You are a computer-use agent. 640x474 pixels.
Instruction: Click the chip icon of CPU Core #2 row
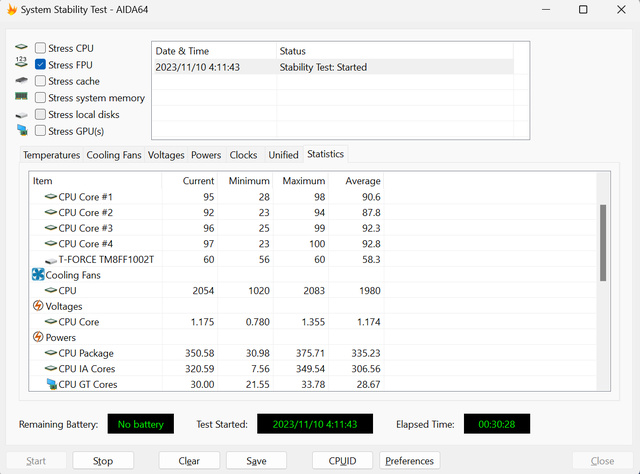51,212
